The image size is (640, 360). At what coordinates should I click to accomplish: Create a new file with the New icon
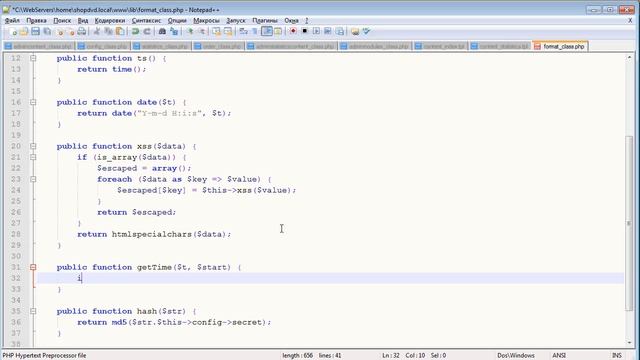pos(13,31)
